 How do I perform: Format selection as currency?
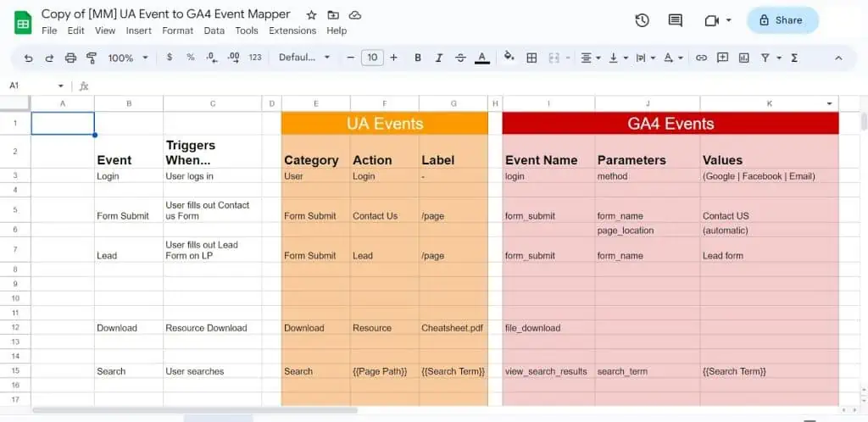(170, 58)
